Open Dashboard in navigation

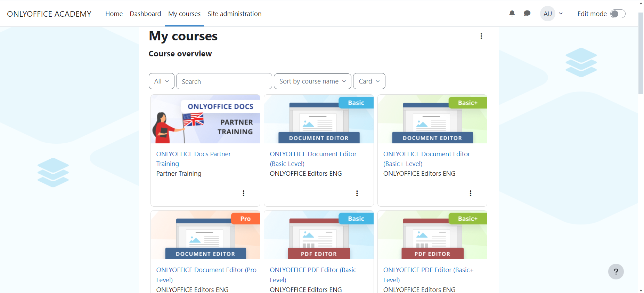(x=145, y=14)
